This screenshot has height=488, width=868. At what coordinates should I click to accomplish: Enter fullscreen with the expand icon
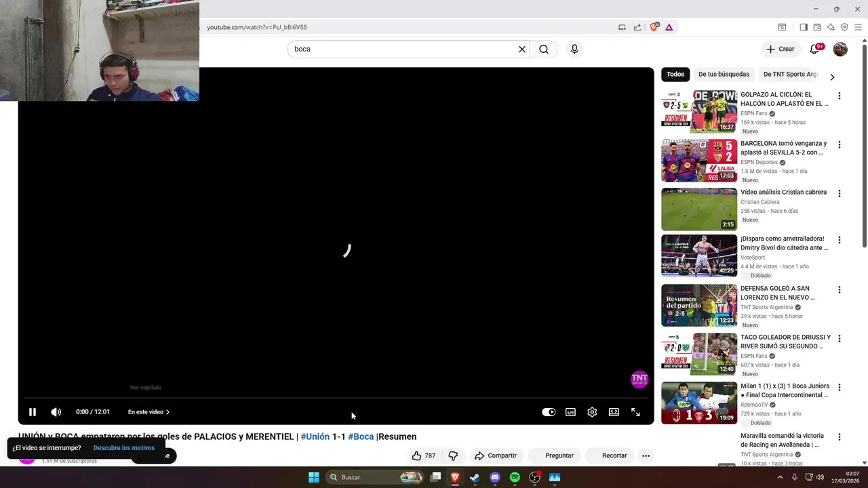[635, 412]
